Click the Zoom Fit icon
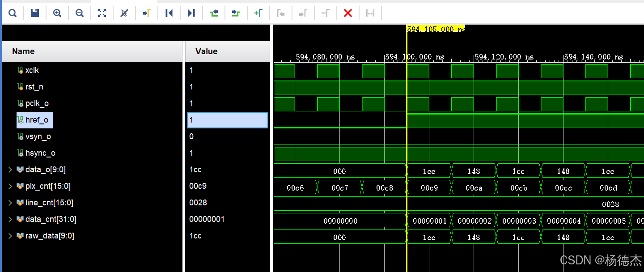 coord(102,13)
